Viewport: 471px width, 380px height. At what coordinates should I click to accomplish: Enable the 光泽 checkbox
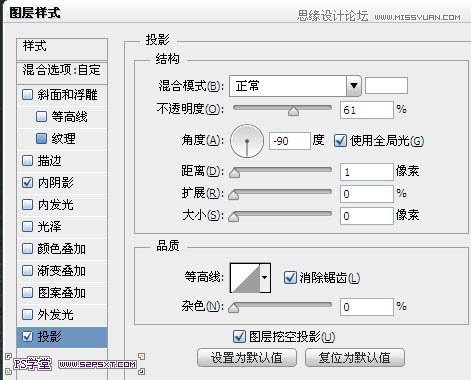point(27,227)
